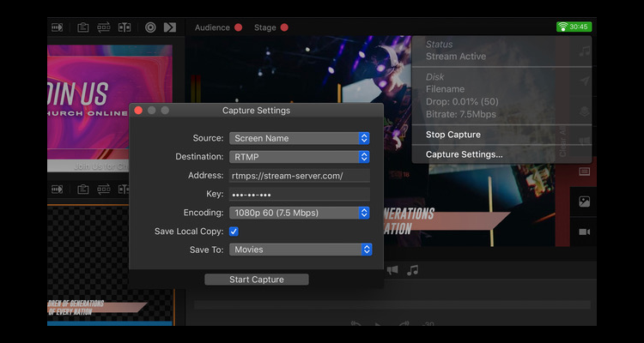Click the Stream Active status text
644x343 pixels.
click(456, 57)
